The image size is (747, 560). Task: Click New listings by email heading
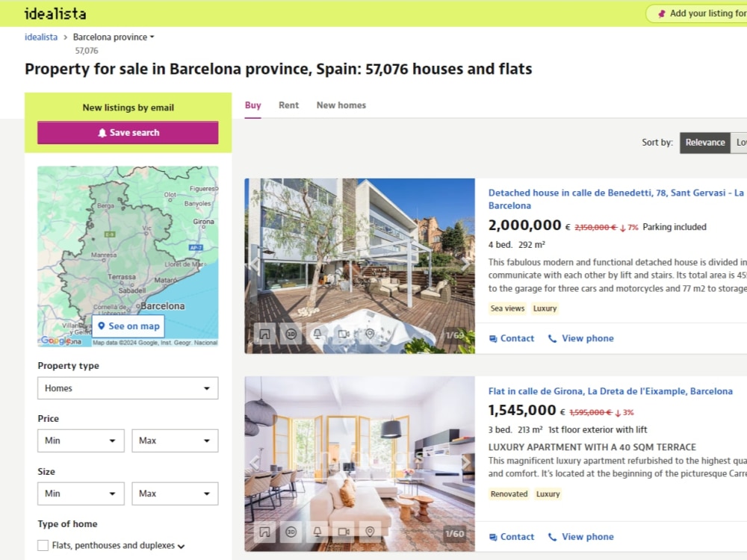[x=128, y=108]
